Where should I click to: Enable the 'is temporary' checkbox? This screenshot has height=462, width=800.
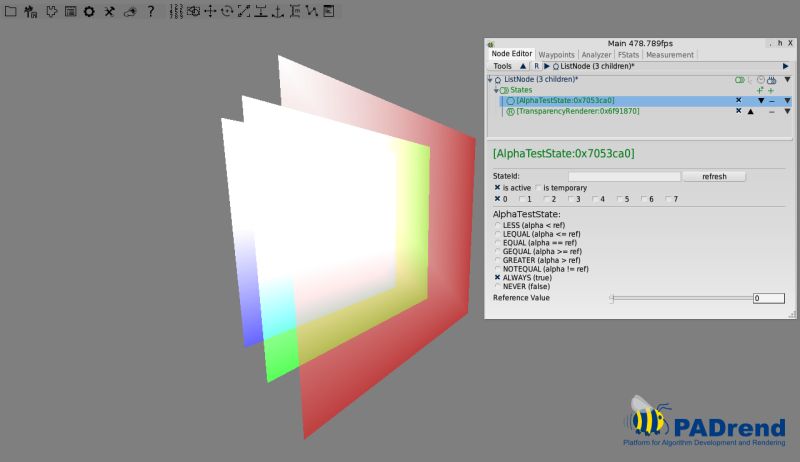pos(538,188)
